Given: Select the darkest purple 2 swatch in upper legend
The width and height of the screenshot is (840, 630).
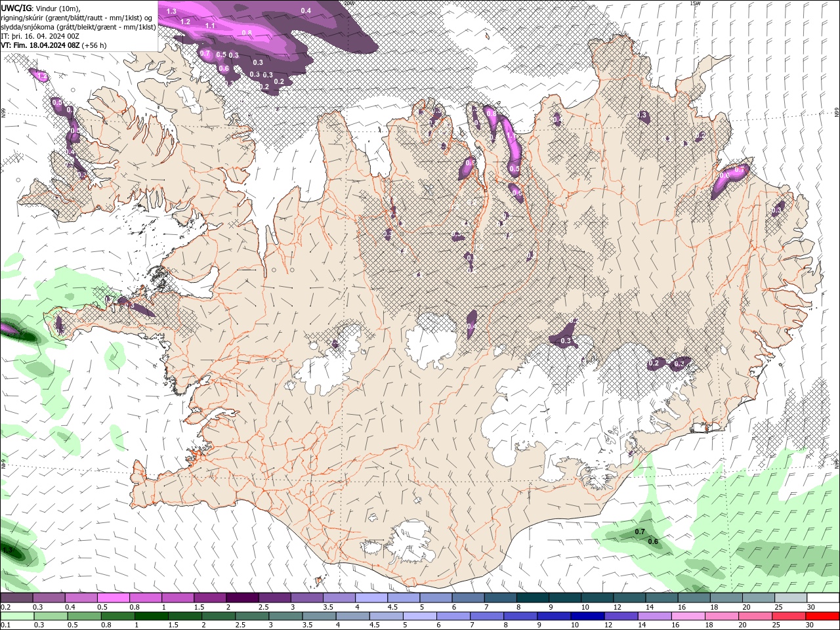Looking at the screenshot, I should coord(241,598).
